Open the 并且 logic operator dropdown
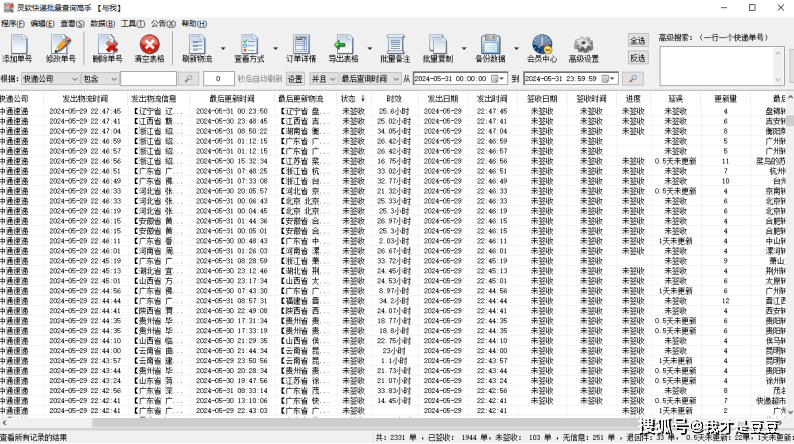The height and width of the screenshot is (444, 794). pyautogui.click(x=323, y=79)
